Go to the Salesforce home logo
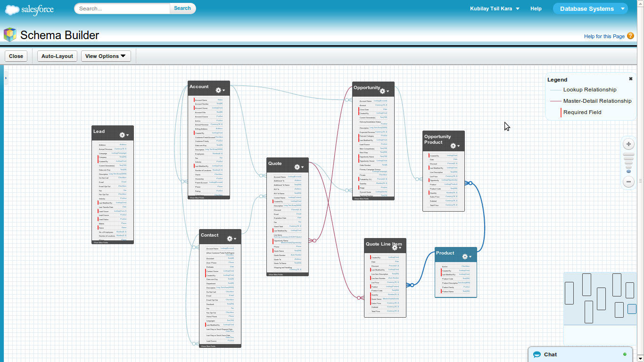The height and width of the screenshot is (362, 644). point(30,9)
